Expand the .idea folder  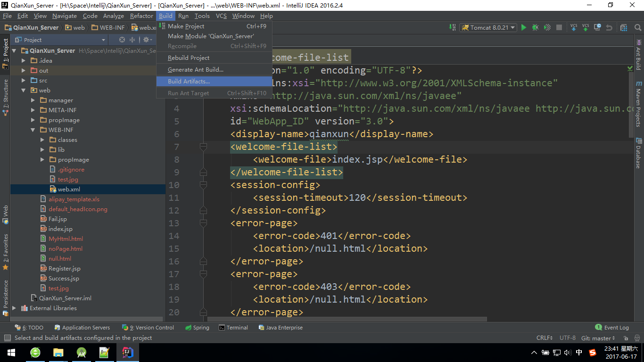(24, 61)
